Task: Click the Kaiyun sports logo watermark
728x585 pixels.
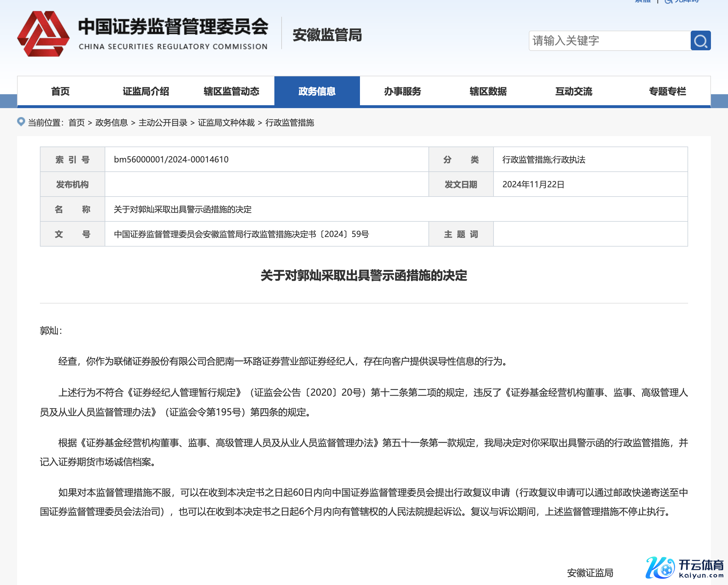Action: pos(684,568)
